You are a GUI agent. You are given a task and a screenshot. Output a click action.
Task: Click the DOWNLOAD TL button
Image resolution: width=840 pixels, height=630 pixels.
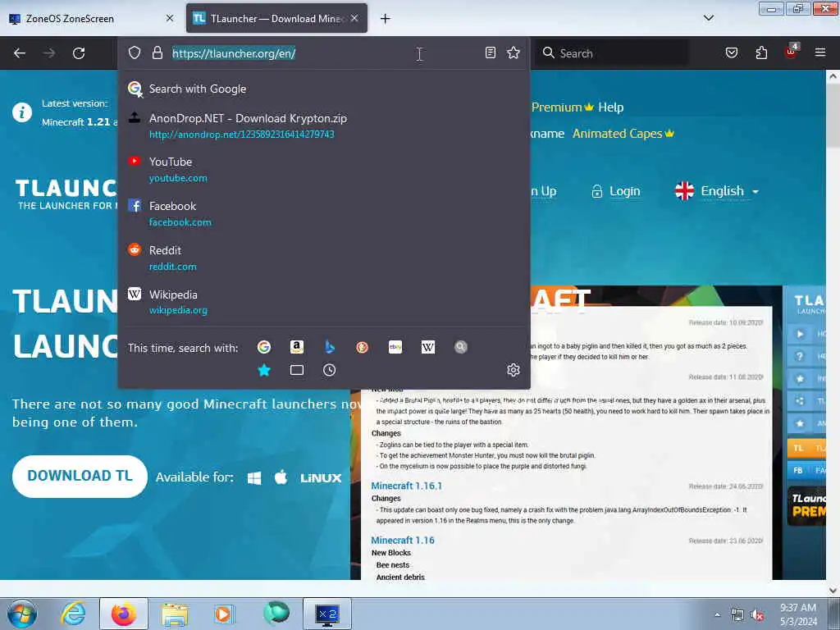80,477
